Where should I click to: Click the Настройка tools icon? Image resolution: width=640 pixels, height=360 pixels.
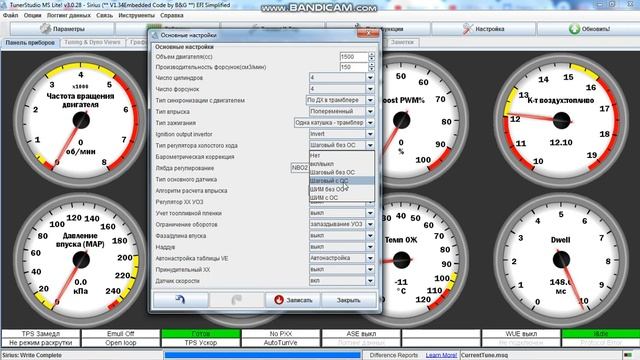coord(468,29)
